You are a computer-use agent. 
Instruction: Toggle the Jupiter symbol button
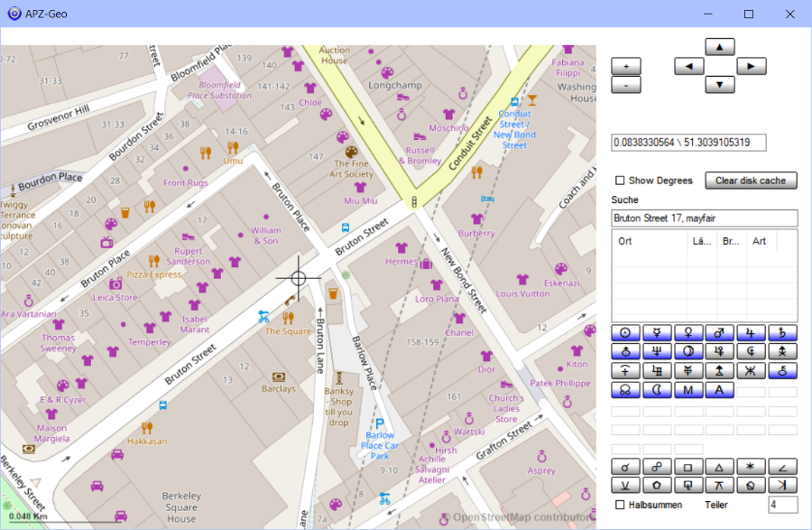pos(751,333)
